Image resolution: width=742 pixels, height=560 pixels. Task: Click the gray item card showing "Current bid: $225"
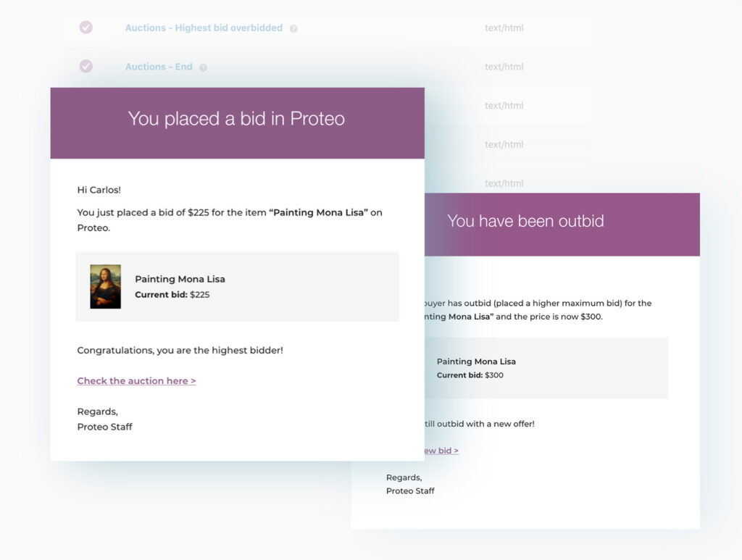point(238,285)
